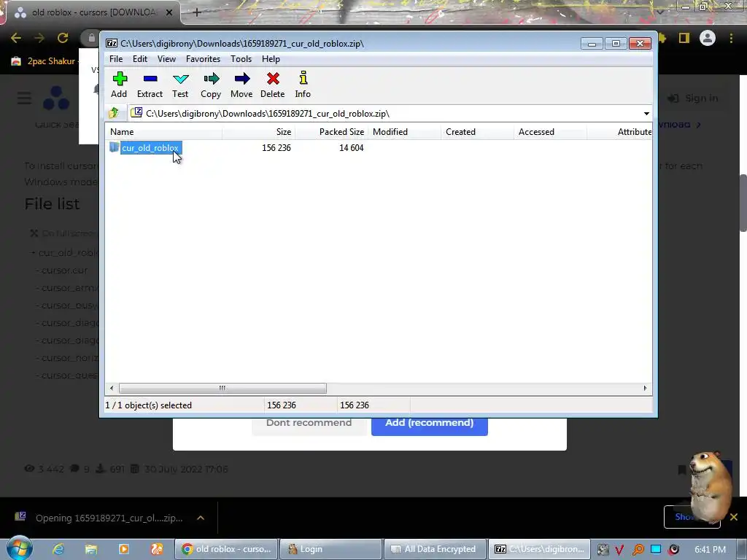
Task: Close the old roblox cursors tab
Action: point(169,13)
